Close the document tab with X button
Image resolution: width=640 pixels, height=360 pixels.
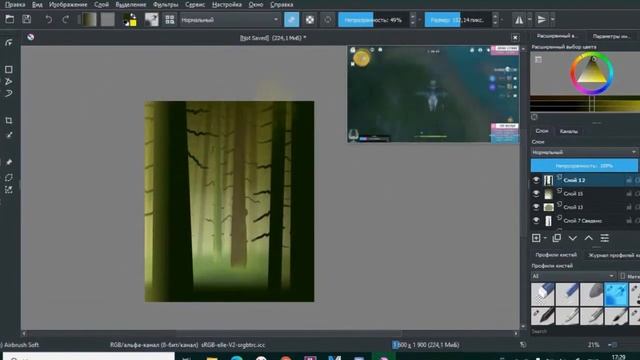click(x=515, y=38)
